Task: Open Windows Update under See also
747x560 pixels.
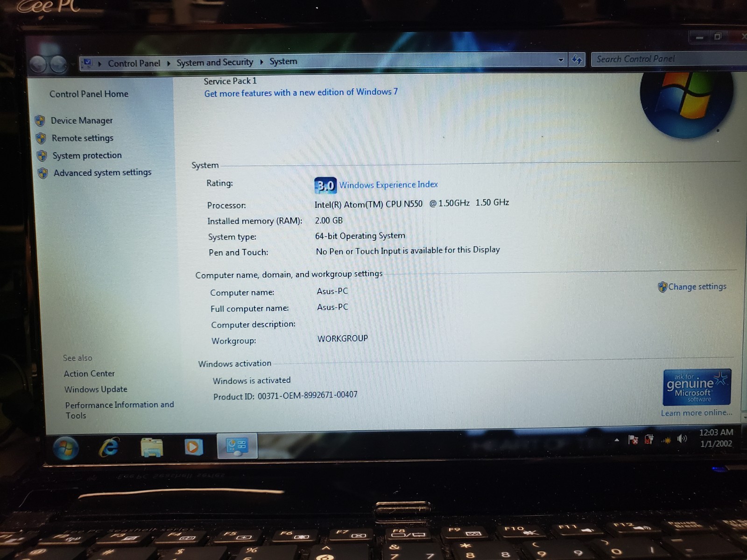Action: [x=96, y=389]
